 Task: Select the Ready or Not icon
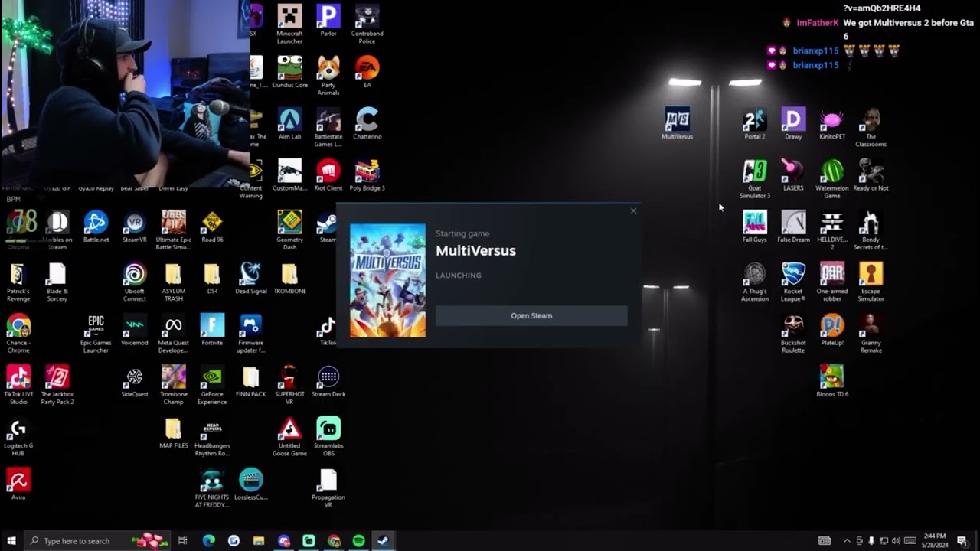(871, 174)
